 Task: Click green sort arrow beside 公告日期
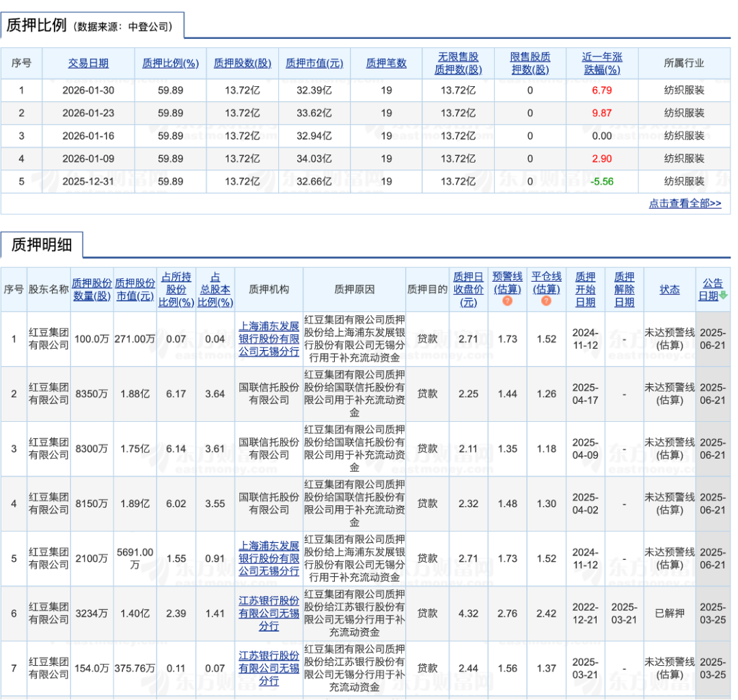click(723, 296)
